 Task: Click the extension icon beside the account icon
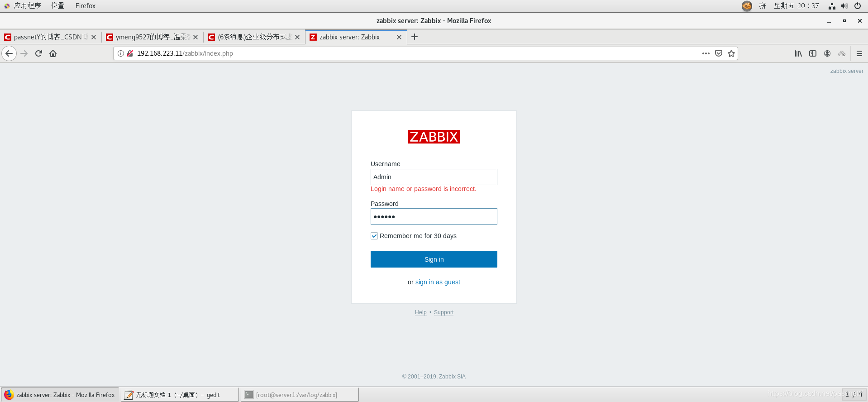842,53
